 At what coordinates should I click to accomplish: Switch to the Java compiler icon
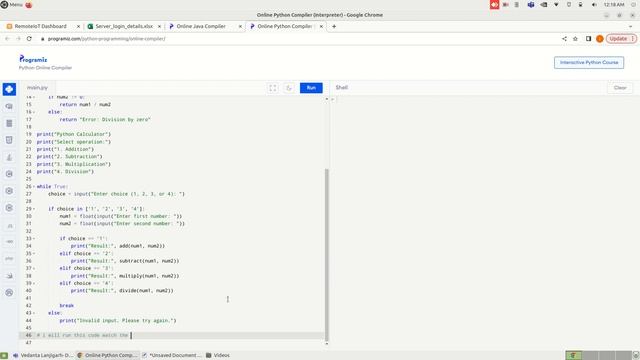(9, 157)
